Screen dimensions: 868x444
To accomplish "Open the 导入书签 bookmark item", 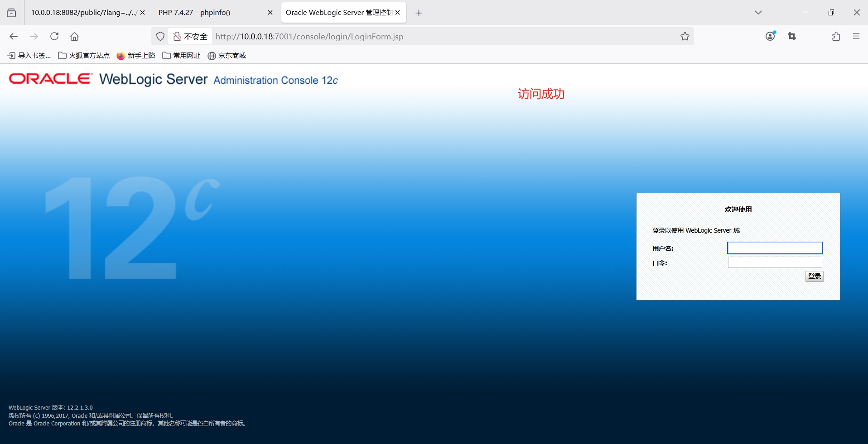I will click(29, 56).
